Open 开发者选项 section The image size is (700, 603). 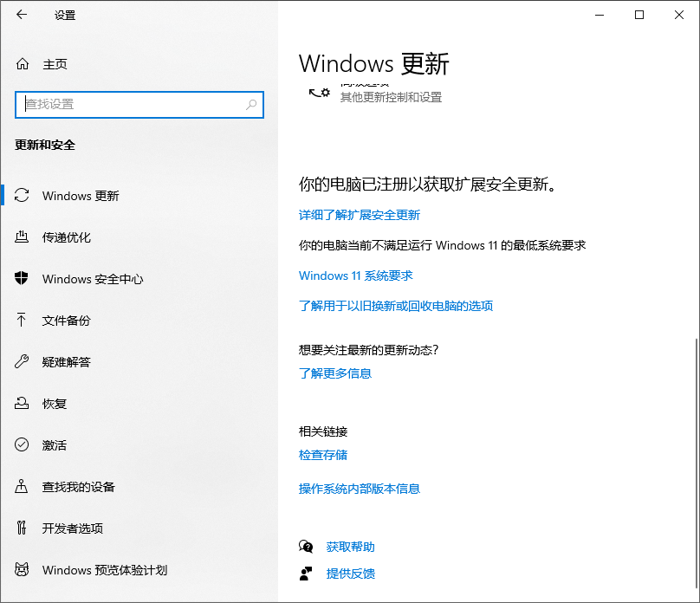pos(139,528)
